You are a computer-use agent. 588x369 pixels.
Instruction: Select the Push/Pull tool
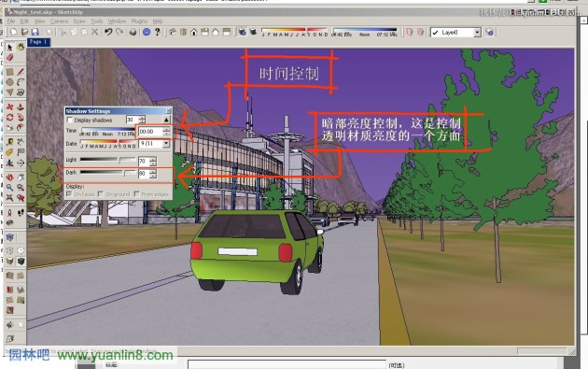tap(21, 107)
